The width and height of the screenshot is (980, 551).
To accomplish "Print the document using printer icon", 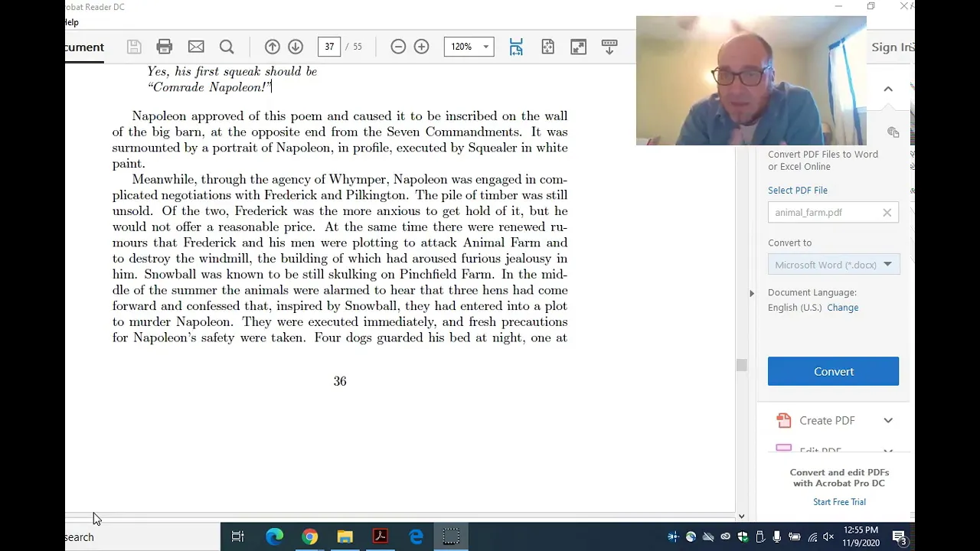I will pyautogui.click(x=165, y=47).
